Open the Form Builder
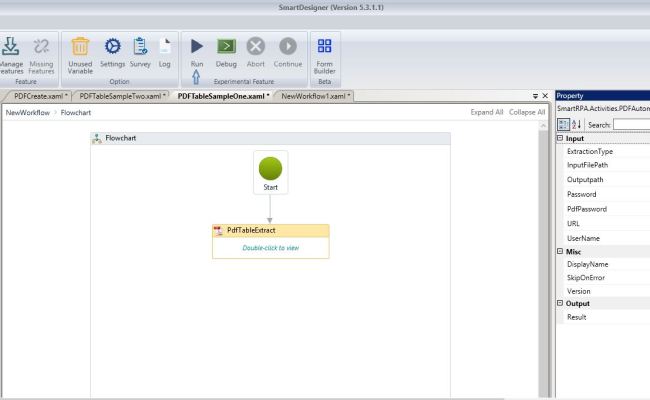 [325, 56]
